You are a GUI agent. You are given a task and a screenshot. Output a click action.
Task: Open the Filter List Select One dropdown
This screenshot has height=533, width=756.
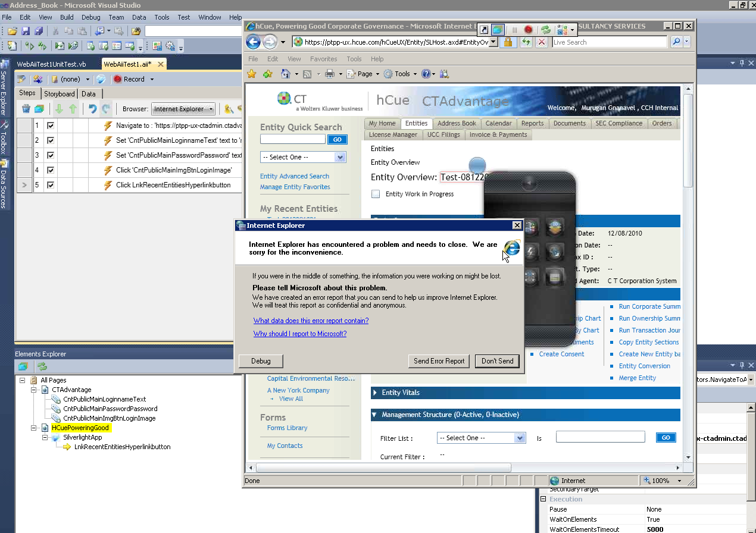click(x=481, y=438)
